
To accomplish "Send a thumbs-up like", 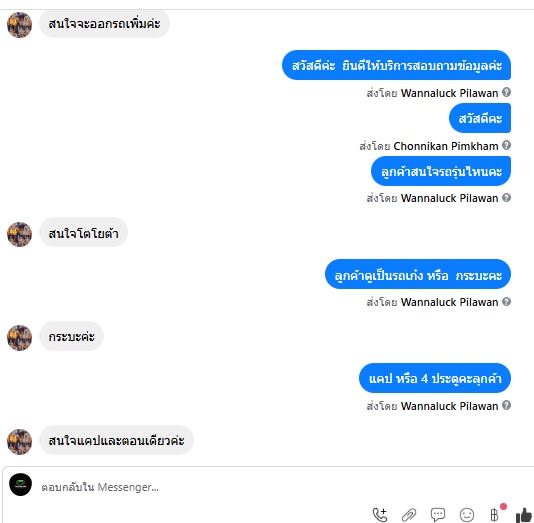I will tap(524, 515).
